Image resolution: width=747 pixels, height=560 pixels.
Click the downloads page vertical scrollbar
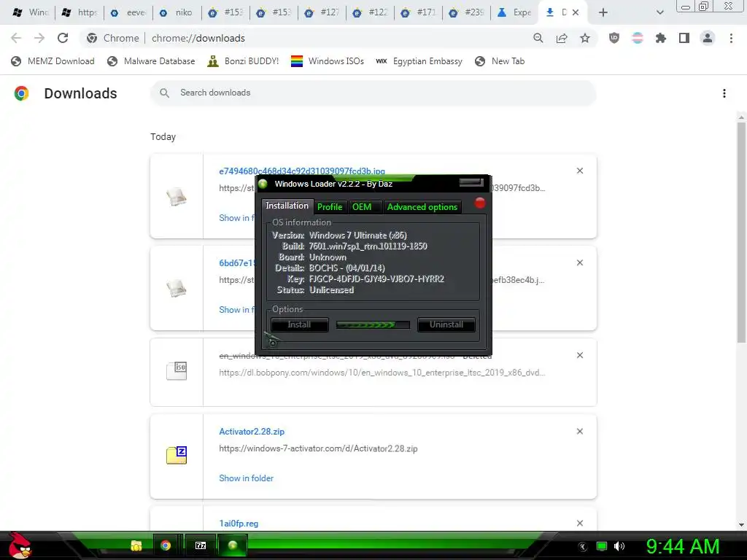[x=741, y=232]
